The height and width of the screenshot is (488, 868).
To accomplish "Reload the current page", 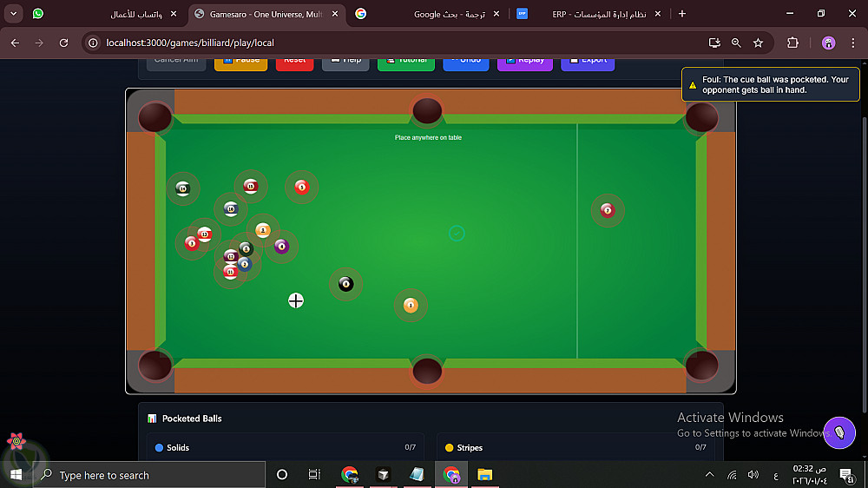I will pyautogui.click(x=63, y=43).
